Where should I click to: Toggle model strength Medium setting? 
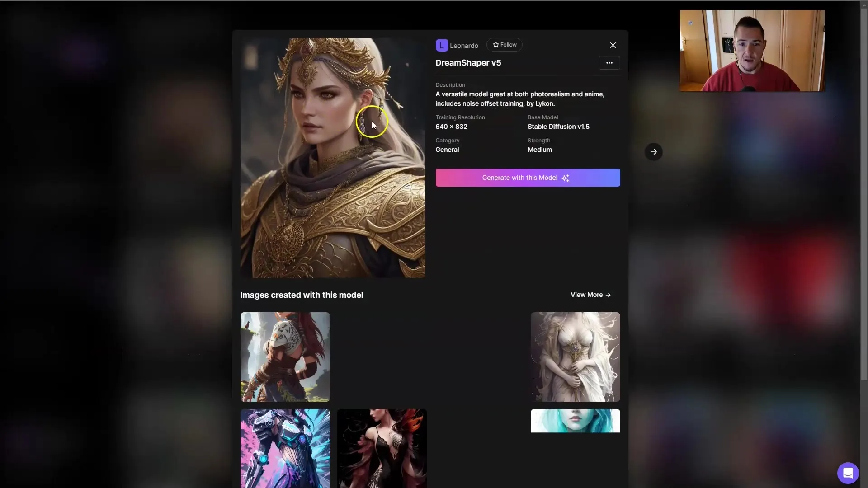(x=539, y=150)
